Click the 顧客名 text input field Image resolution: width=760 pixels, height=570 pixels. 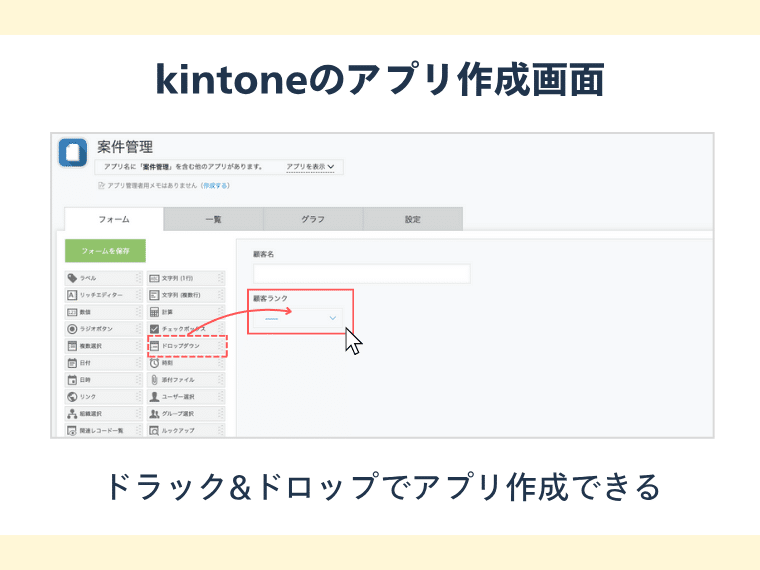click(x=361, y=274)
